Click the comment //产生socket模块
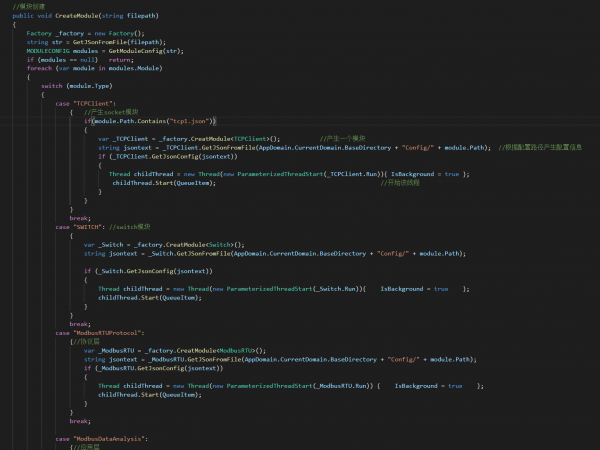600x450 pixels. tap(113, 112)
